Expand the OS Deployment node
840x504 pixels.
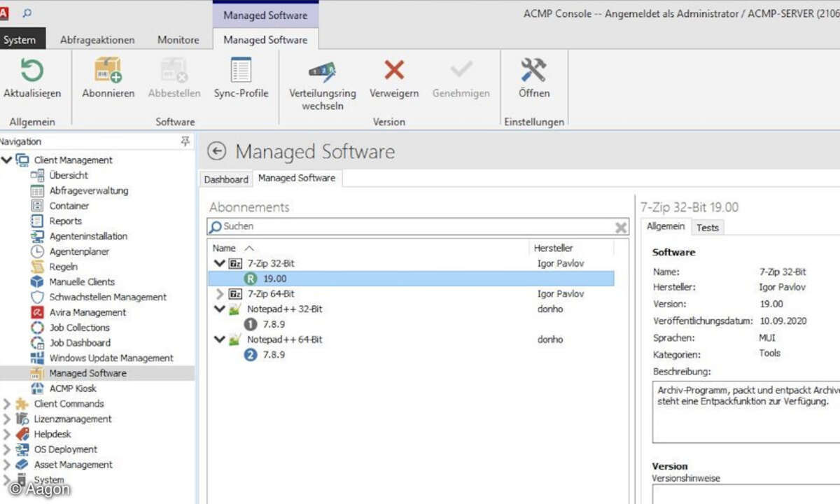(7, 449)
